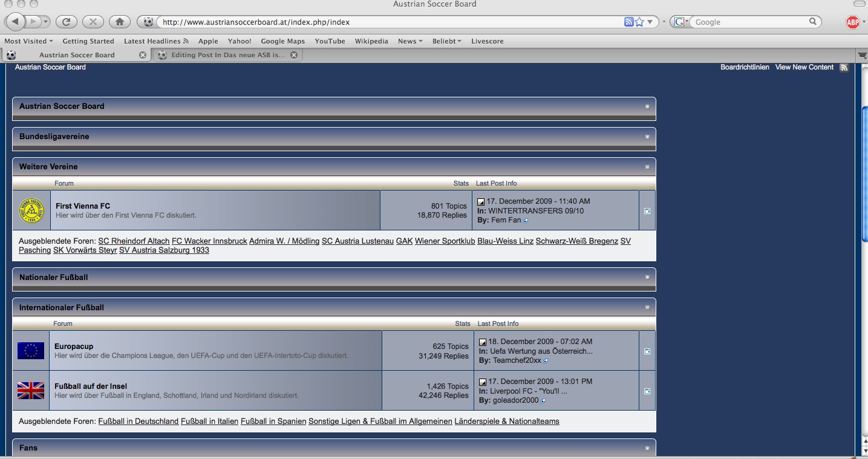Open the Most Visited bookmarks dropdown
Image resolution: width=868 pixels, height=459 pixels.
(28, 41)
